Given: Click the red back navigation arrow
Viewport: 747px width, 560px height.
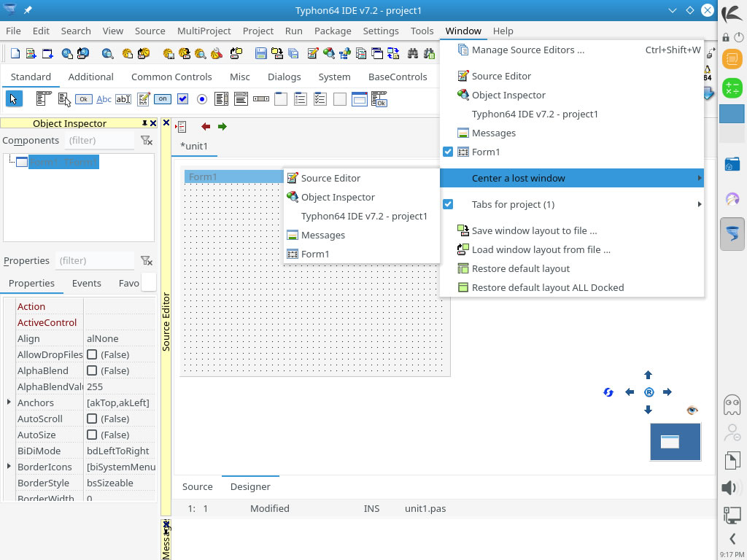Looking at the screenshot, I should (206, 127).
